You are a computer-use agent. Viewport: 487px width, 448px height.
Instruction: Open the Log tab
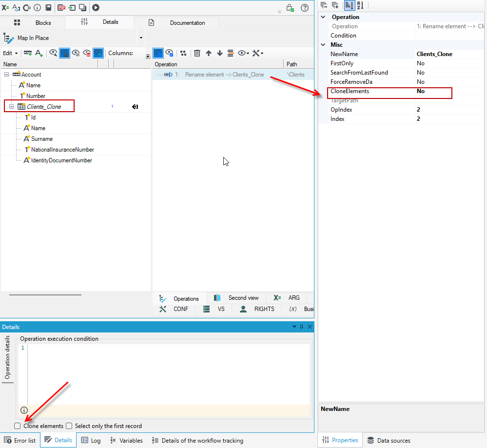pyautogui.click(x=91, y=440)
